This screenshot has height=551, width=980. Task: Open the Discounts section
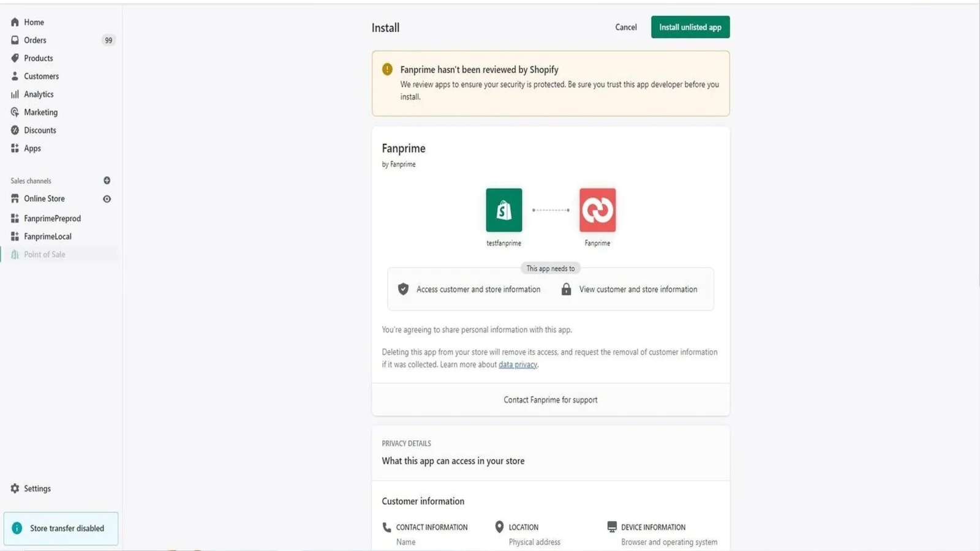40,130
